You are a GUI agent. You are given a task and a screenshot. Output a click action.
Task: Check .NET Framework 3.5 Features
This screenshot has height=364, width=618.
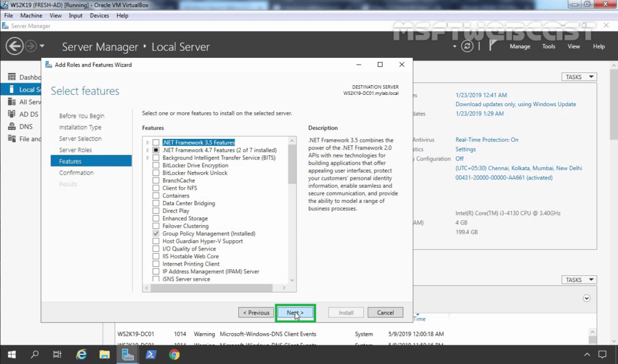tap(156, 142)
